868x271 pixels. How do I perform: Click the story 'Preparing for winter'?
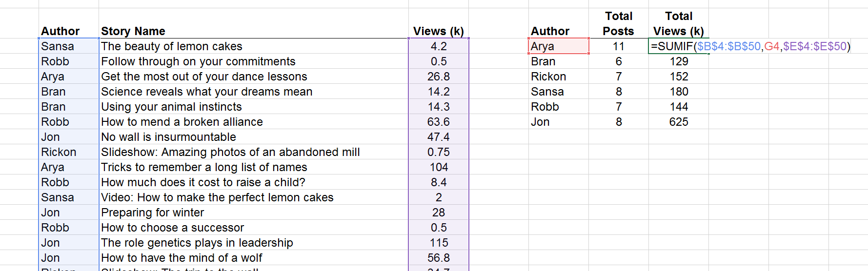(253, 213)
